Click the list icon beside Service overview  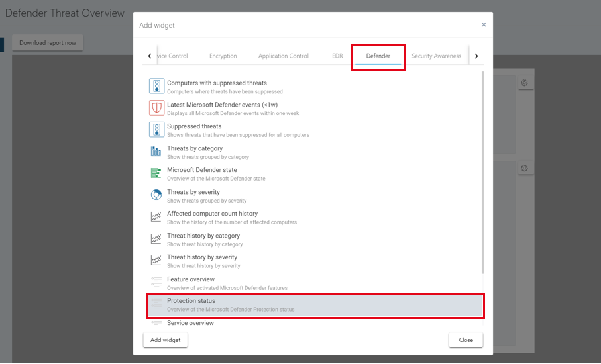[x=156, y=323]
